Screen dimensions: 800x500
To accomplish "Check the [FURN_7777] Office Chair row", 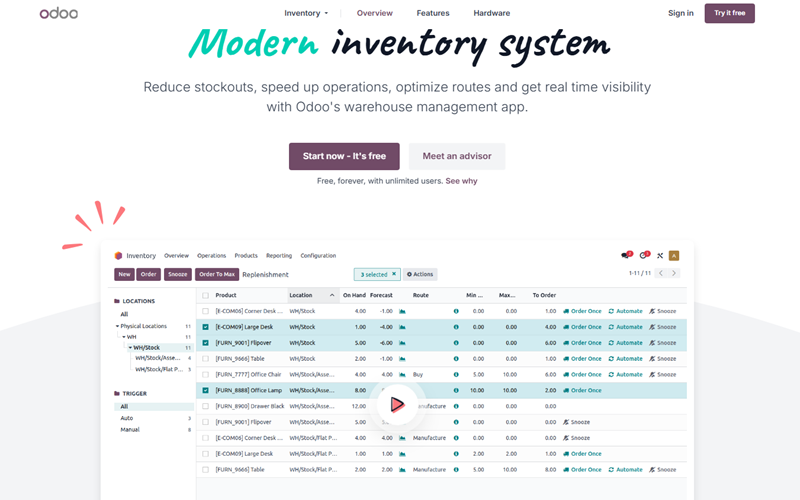I will pos(206,374).
